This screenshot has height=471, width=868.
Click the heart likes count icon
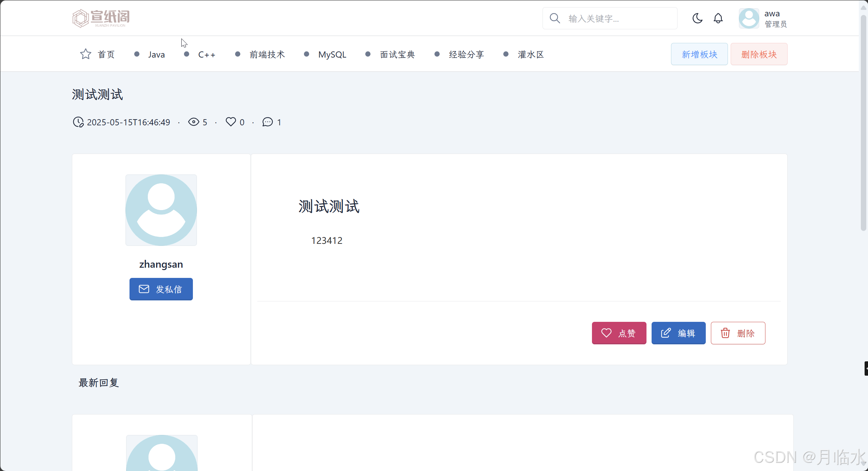[231, 122]
